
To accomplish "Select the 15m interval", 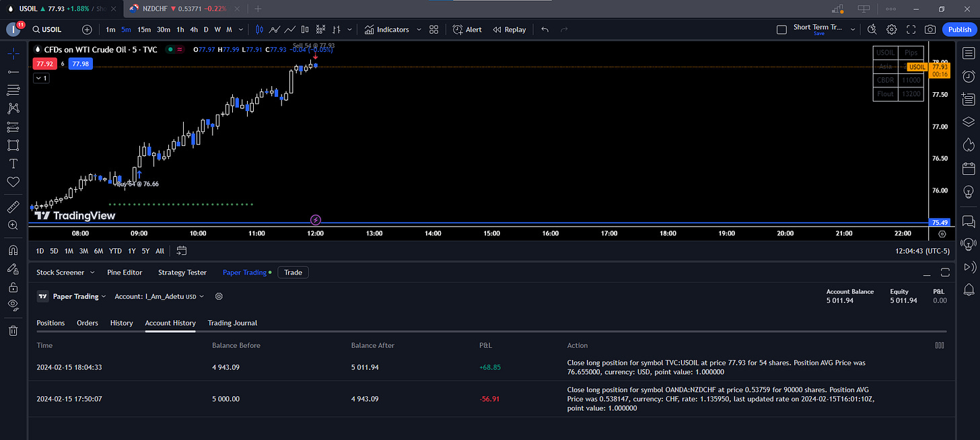I will coord(144,30).
